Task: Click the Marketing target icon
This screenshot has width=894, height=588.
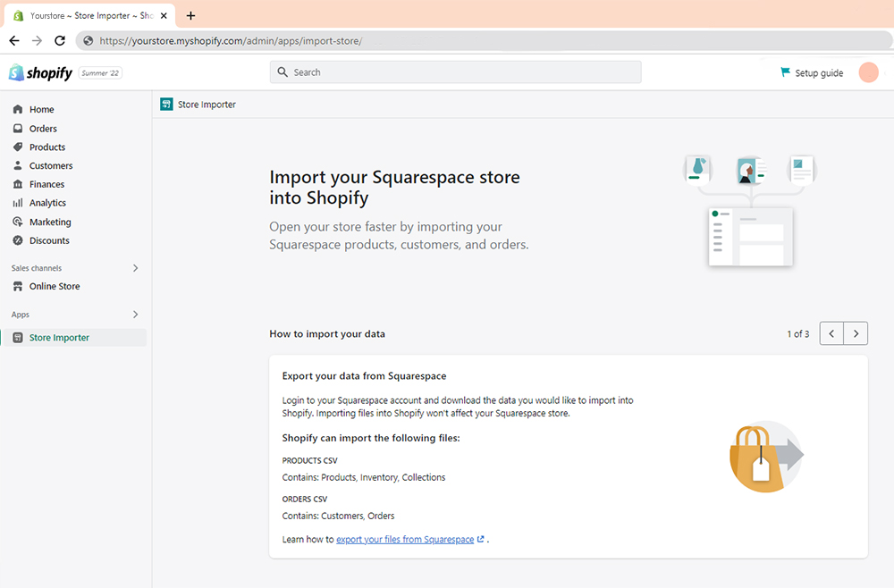Action: coord(18,222)
